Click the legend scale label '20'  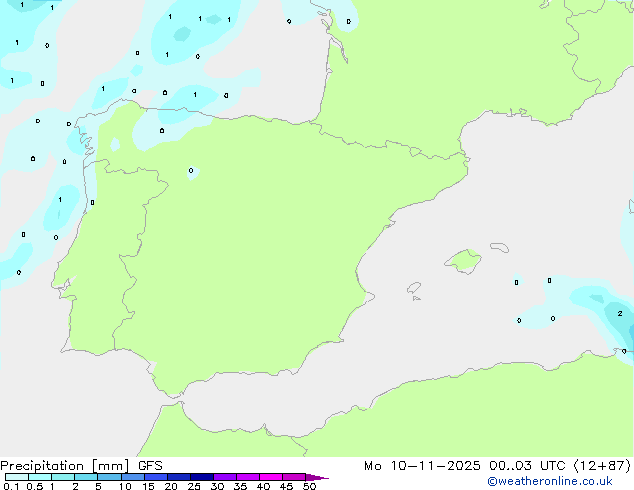171,486
